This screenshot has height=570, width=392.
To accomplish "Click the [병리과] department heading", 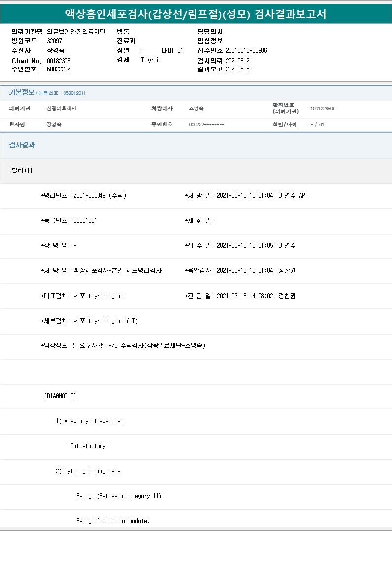I will click(21, 170).
